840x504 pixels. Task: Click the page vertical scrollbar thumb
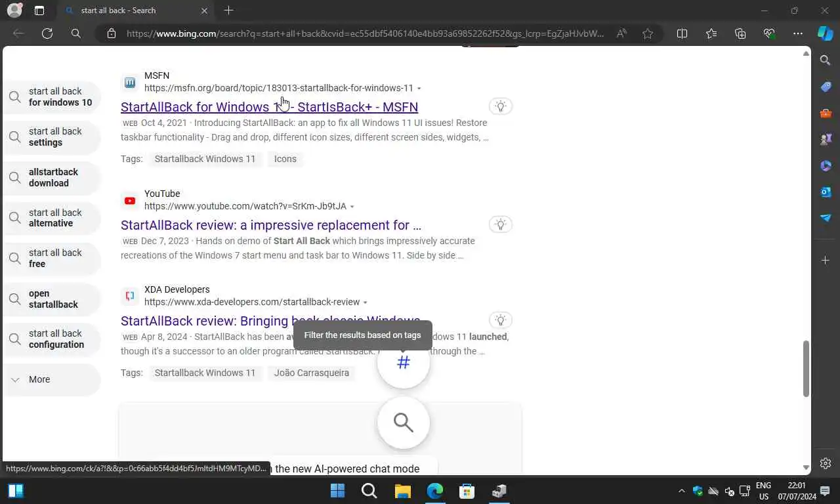click(807, 369)
